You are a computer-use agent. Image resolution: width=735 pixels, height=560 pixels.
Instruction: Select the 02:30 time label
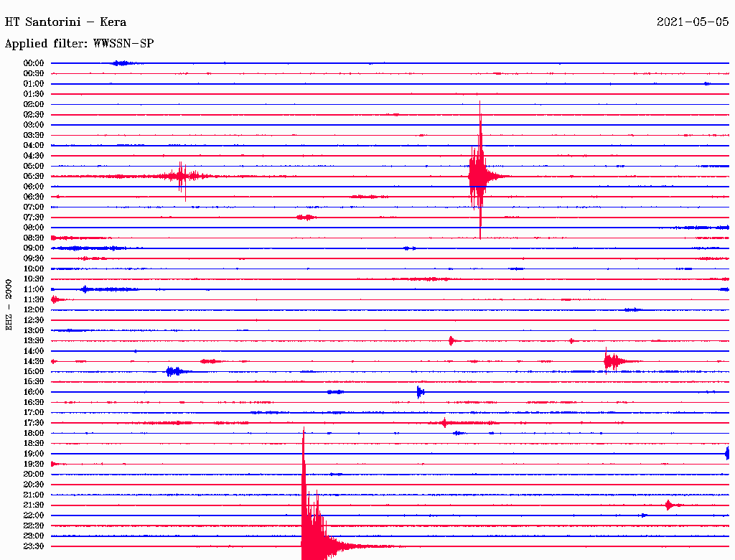[34, 114]
